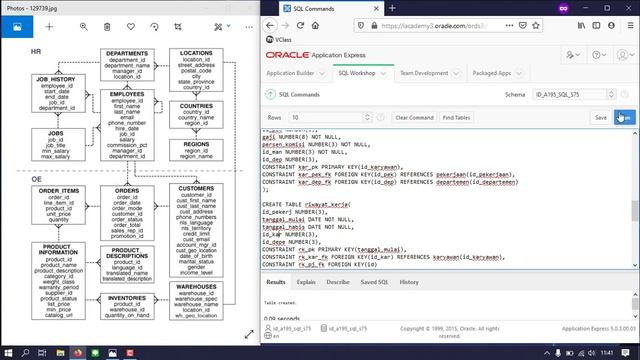Toggle the Firefox sidebar icon
Image resolution: width=640 pixels, height=360 pixels.
(x=596, y=25)
